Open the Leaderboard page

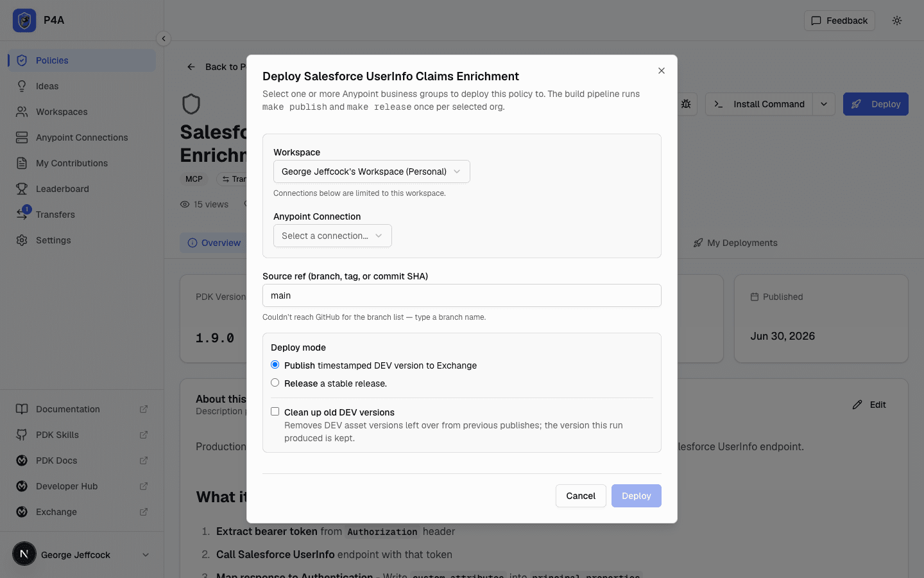pos(81,189)
